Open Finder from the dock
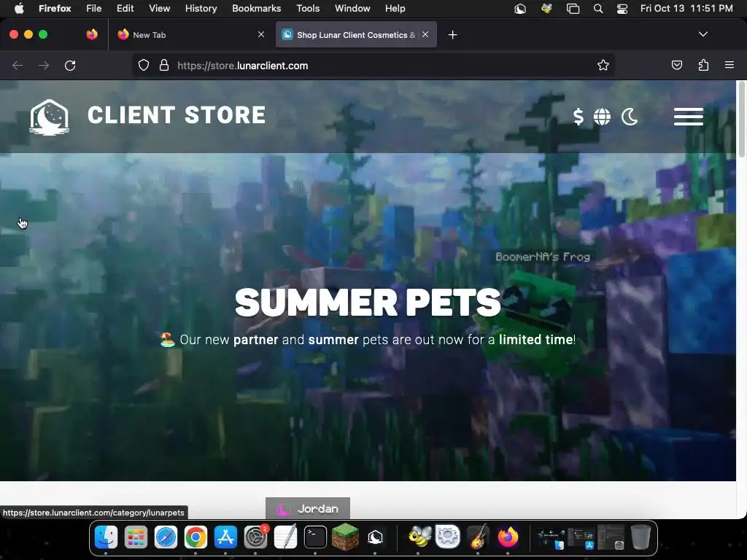 [106, 537]
